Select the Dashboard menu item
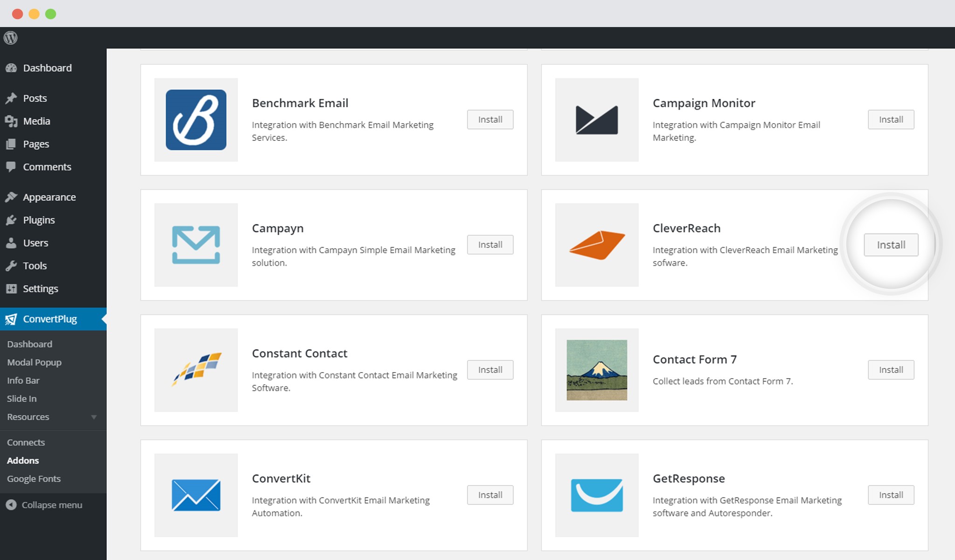 (47, 67)
